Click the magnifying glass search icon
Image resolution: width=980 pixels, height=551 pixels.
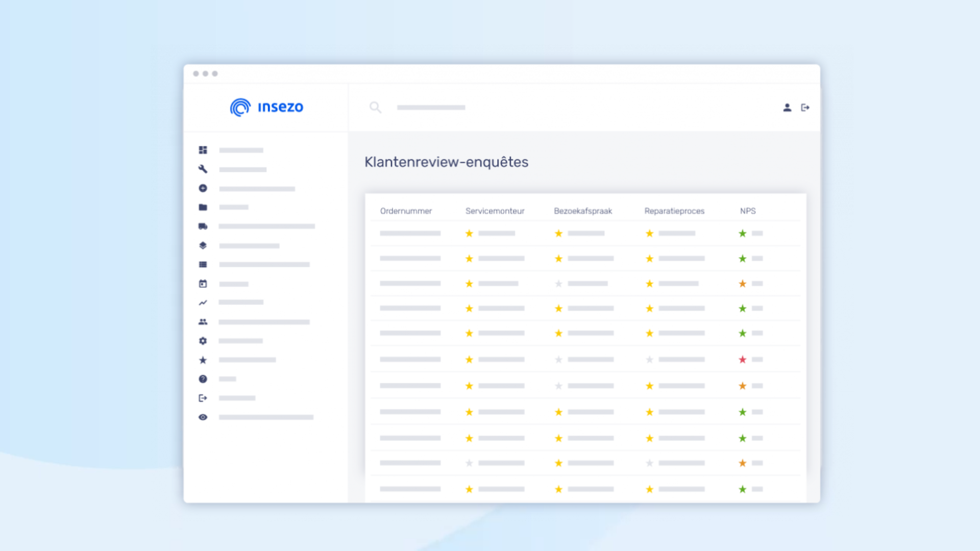(375, 108)
